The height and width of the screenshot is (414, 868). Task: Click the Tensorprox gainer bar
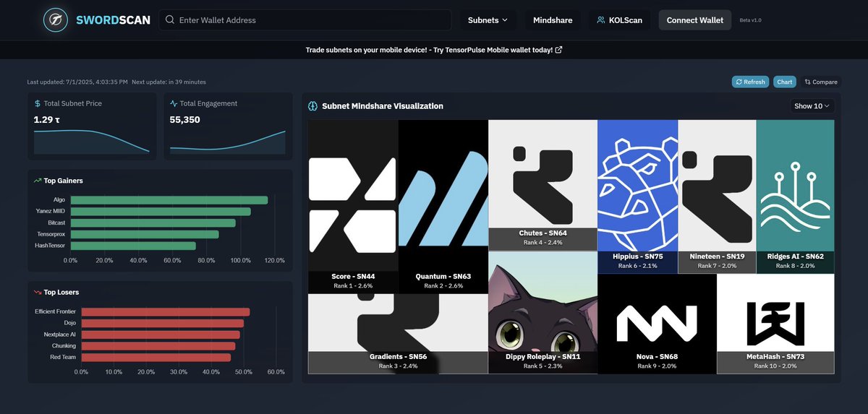[145, 235]
